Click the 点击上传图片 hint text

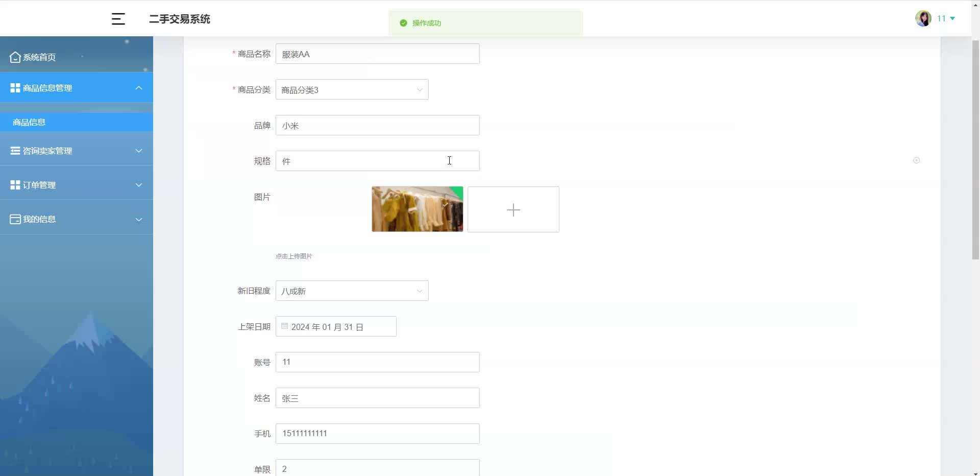pos(294,256)
